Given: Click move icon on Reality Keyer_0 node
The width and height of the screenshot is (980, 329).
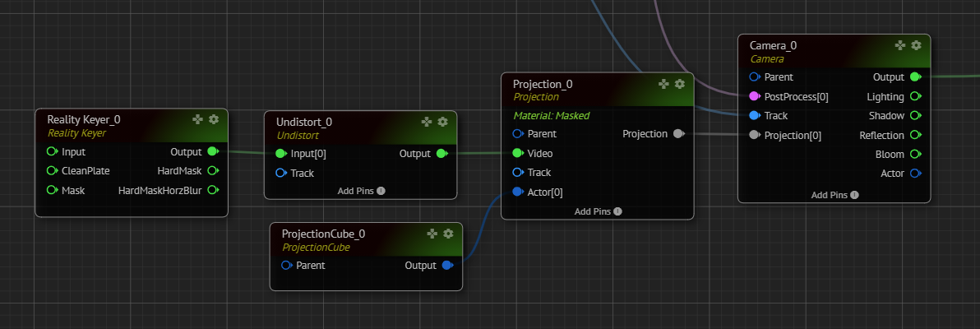Looking at the screenshot, I should [197, 119].
